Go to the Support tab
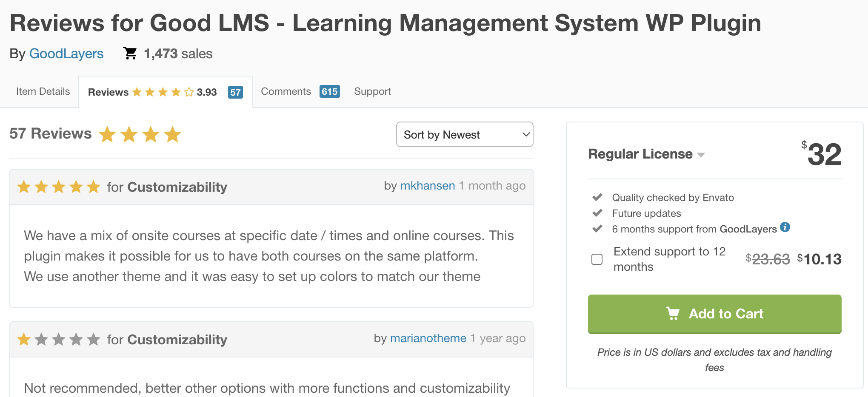The width and height of the screenshot is (868, 397). coord(372,91)
